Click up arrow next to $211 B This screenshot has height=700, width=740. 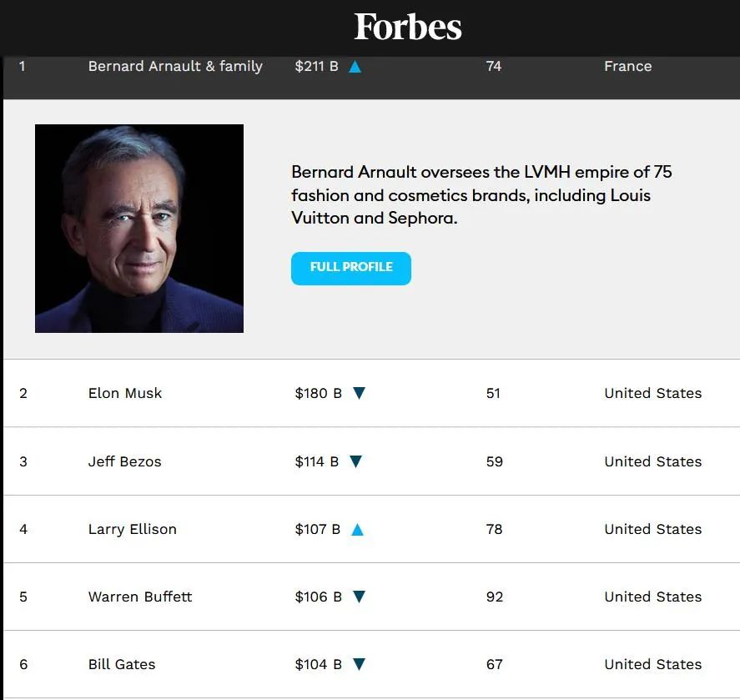pyautogui.click(x=355, y=67)
